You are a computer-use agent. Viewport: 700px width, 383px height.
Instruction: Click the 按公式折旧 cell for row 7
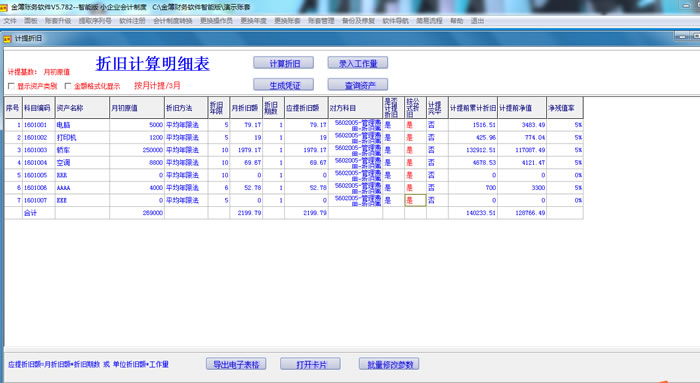415,200
